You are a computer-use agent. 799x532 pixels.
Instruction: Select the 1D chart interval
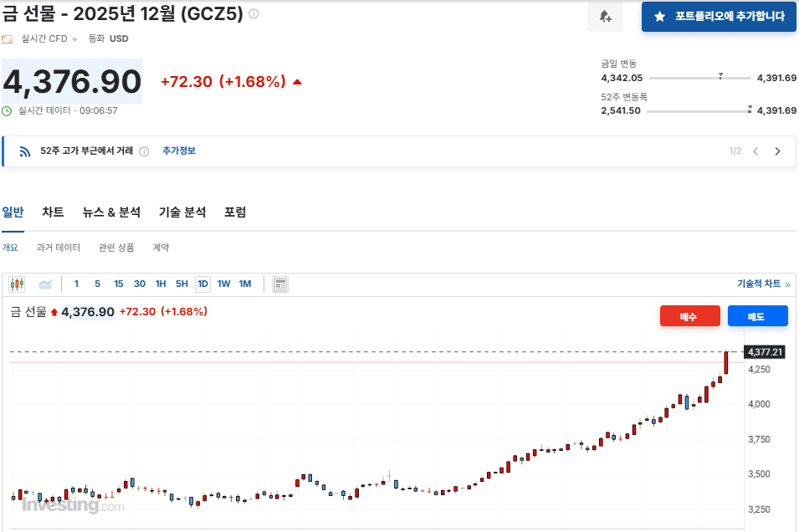[x=202, y=284]
